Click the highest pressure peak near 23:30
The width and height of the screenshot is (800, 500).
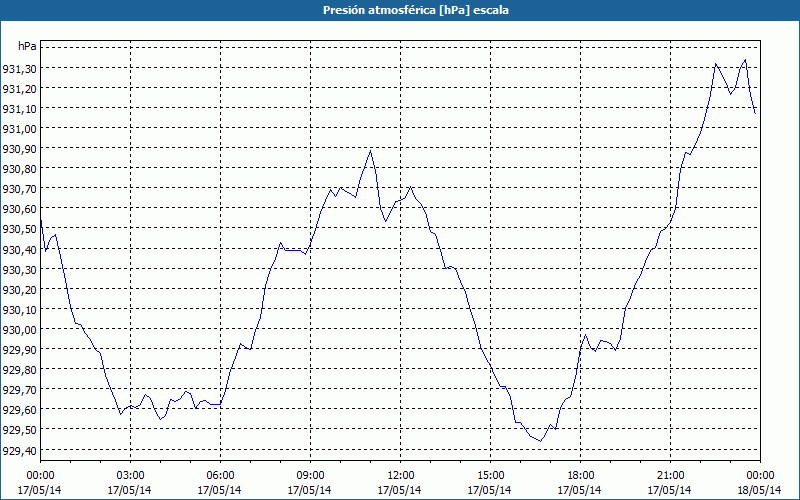point(745,60)
